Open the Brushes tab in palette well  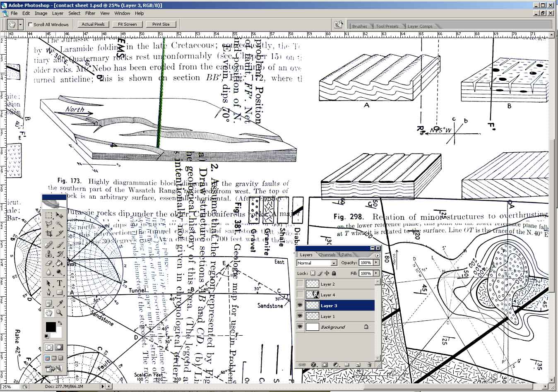[x=360, y=26]
